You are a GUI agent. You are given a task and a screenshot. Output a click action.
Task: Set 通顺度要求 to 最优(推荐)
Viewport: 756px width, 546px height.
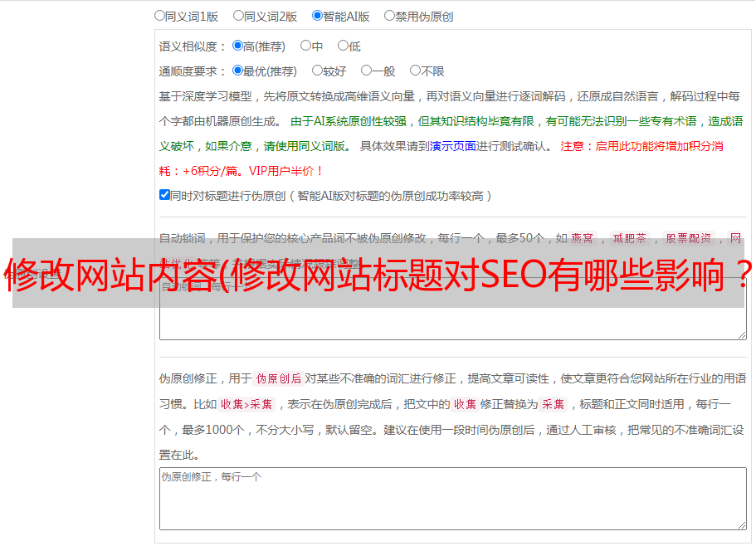tap(237, 71)
